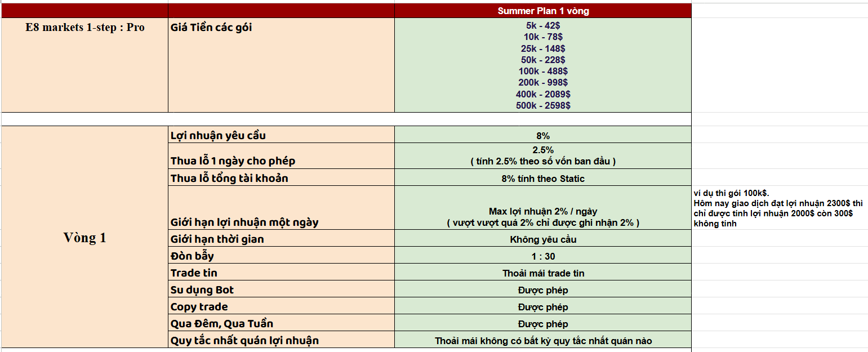Select the '2.5%' daily loss value cell

pyautogui.click(x=543, y=156)
